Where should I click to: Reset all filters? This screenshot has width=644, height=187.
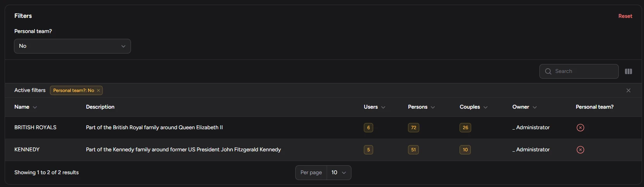(625, 16)
